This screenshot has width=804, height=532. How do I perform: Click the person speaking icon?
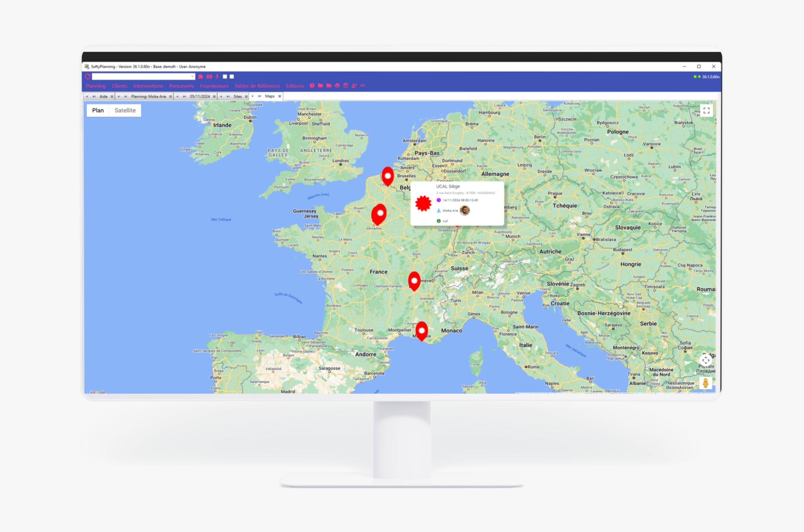354,86
